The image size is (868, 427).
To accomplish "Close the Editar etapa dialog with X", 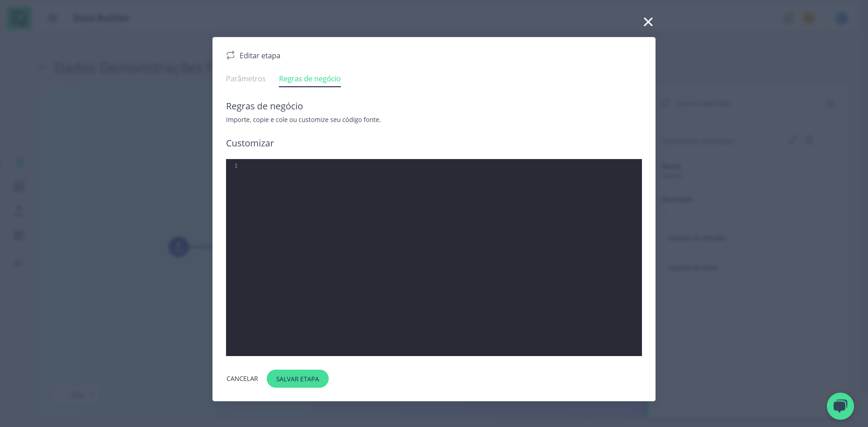I will pyautogui.click(x=648, y=22).
